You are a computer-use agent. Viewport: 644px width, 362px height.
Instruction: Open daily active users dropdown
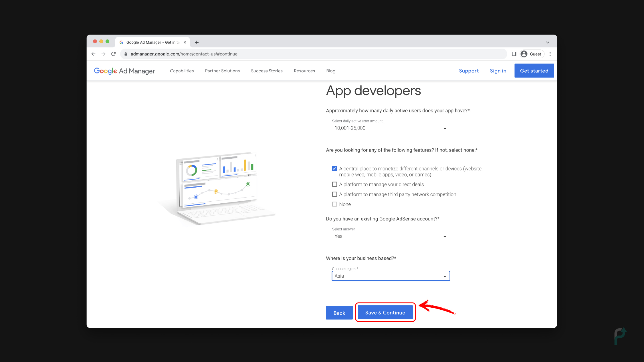click(391, 128)
